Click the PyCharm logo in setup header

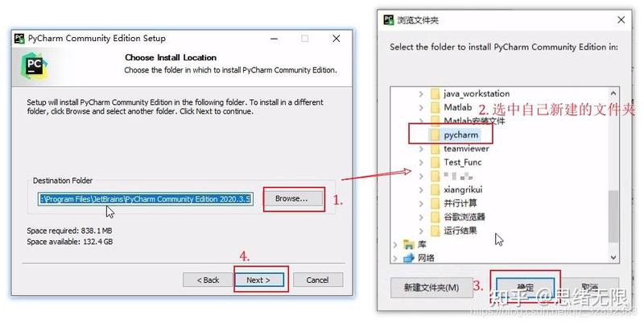point(34,66)
